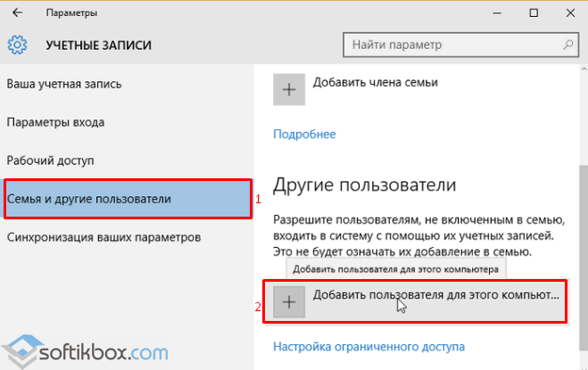
Task: Click the Подробнее link
Action: (x=303, y=134)
